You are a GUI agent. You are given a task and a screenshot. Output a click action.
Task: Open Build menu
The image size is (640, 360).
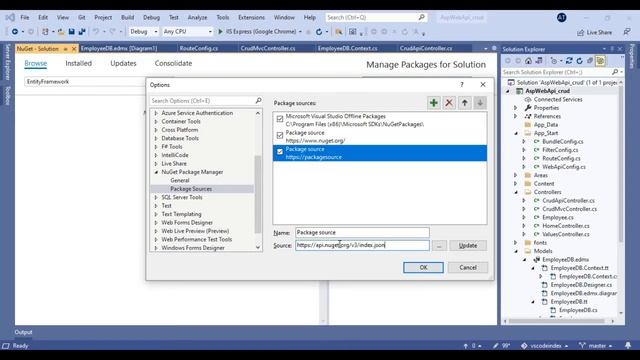tap(127, 18)
